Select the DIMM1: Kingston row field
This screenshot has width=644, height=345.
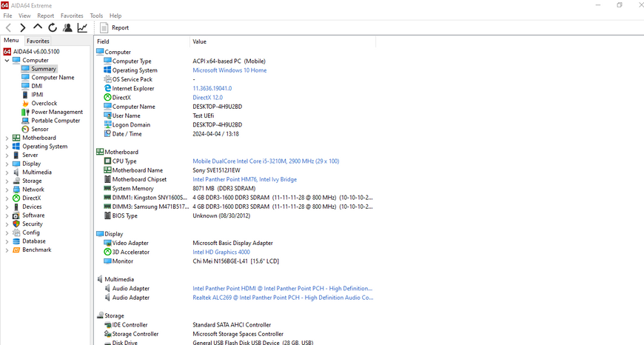(x=150, y=198)
